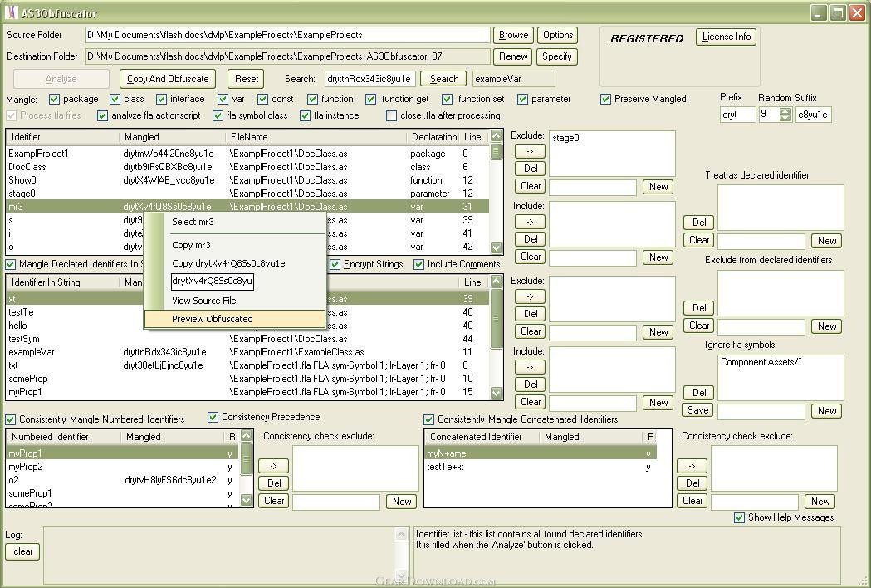Choose Copy drytXv4rQ8Ss0c8yu1e menu entry
The height and width of the screenshot is (588, 871).
(x=234, y=263)
